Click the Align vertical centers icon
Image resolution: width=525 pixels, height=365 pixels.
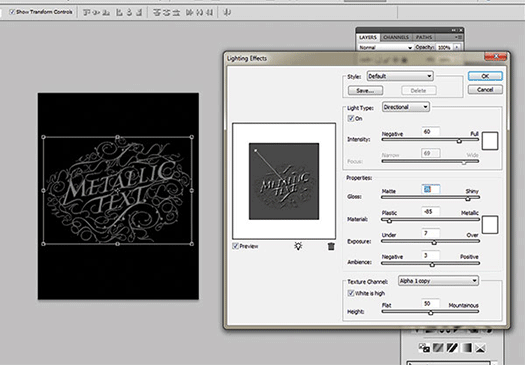click(96, 12)
